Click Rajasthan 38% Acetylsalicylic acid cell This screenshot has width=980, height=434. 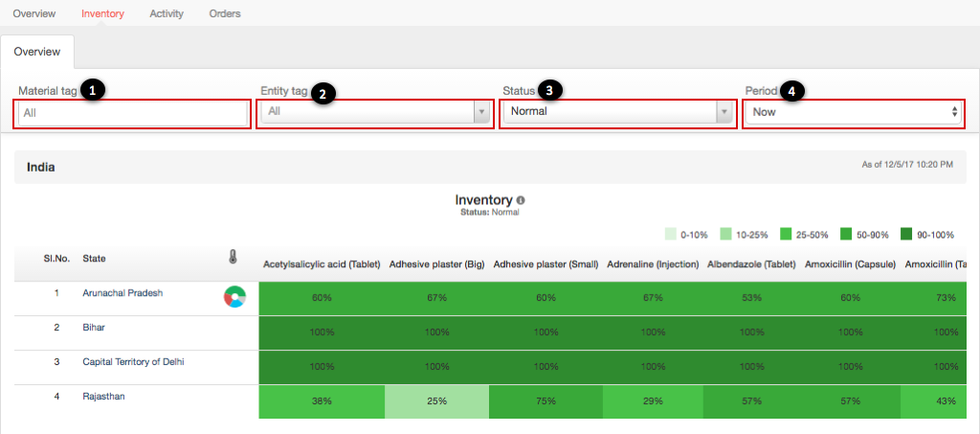(322, 401)
